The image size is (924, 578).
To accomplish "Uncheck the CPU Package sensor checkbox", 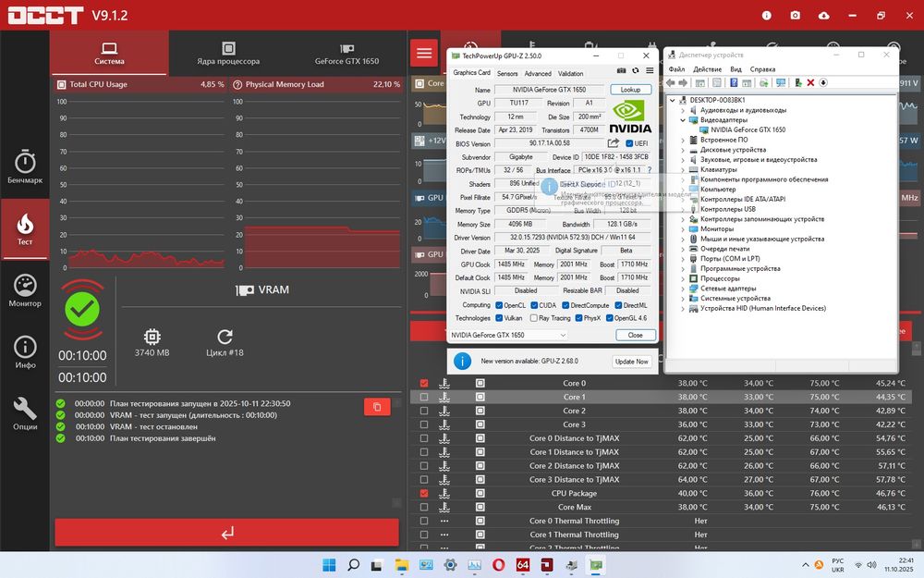I will click(x=424, y=494).
